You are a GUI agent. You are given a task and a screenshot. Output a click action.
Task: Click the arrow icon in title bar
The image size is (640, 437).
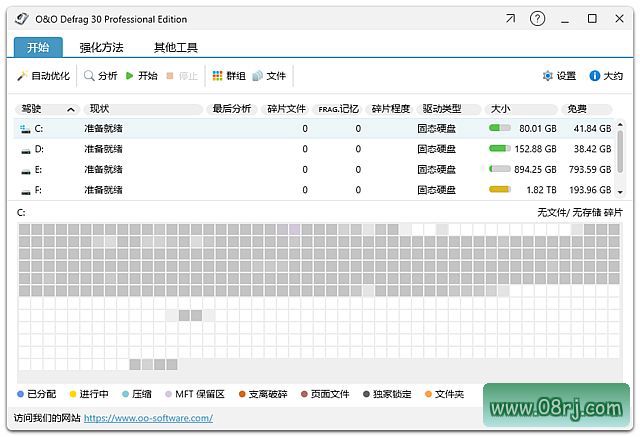pos(510,19)
